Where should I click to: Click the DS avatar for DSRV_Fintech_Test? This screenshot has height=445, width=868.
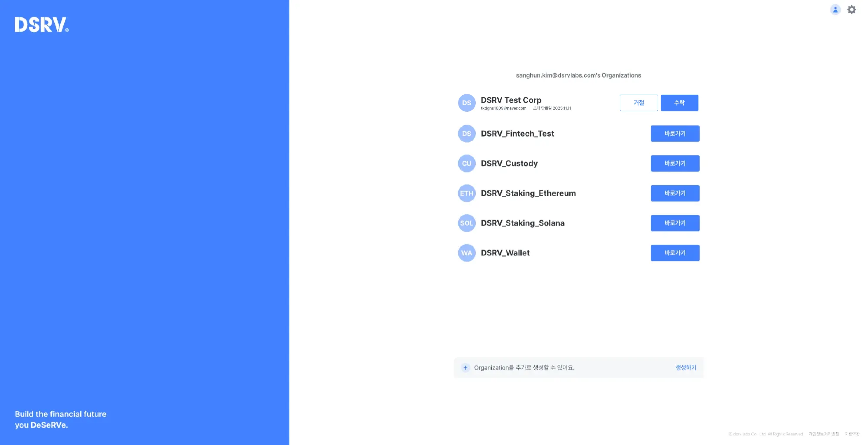click(x=466, y=134)
